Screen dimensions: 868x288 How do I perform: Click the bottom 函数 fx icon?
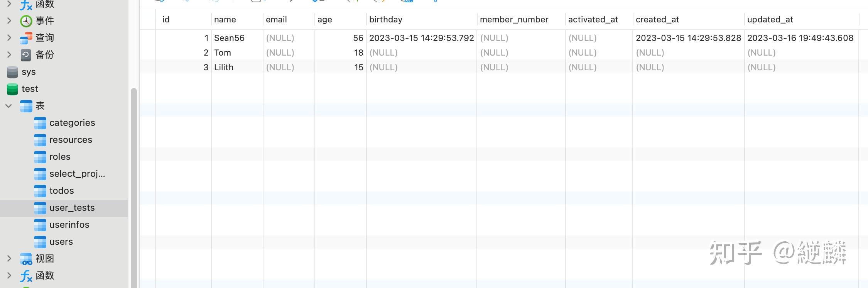pyautogui.click(x=26, y=276)
